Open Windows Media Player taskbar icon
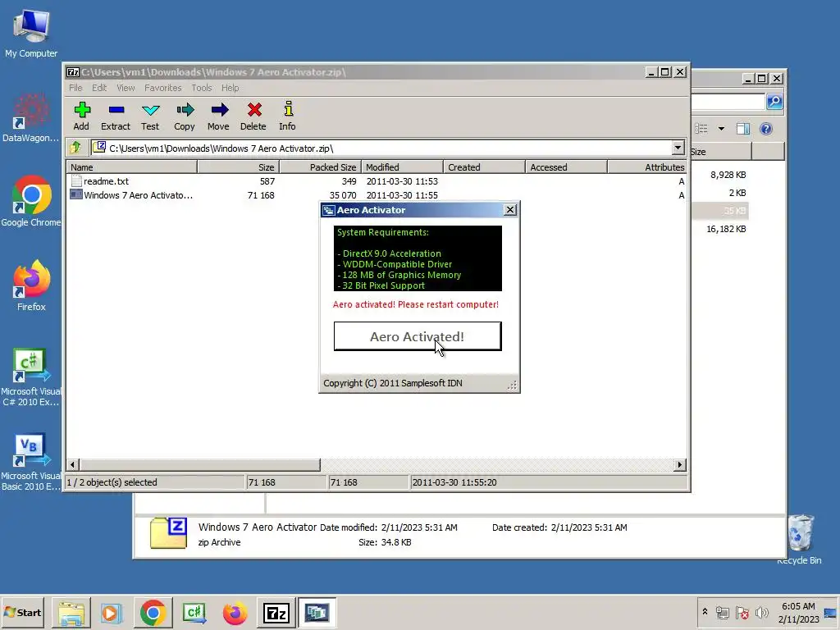The height and width of the screenshot is (630, 840). 112,612
